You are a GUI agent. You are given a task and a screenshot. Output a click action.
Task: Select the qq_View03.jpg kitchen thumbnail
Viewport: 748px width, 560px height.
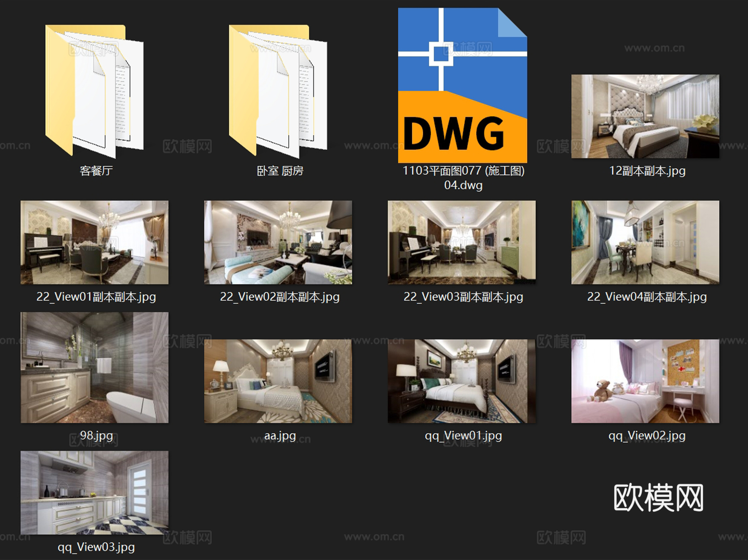[95, 493]
